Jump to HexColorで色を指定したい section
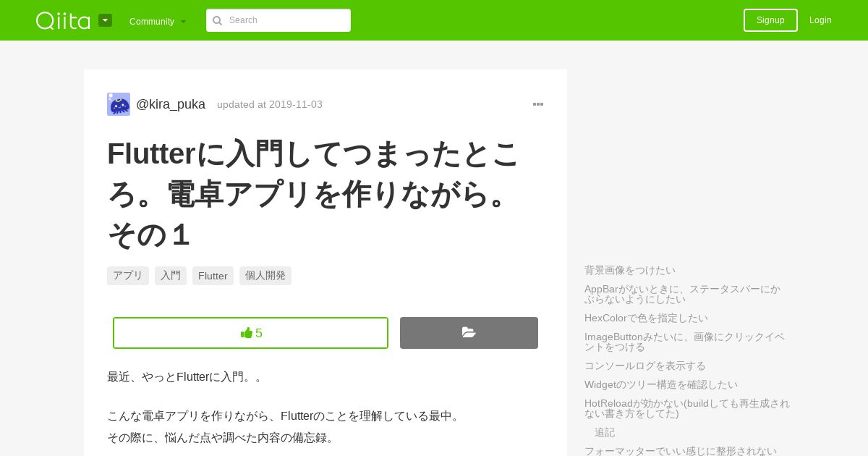868x456 pixels. (646, 318)
